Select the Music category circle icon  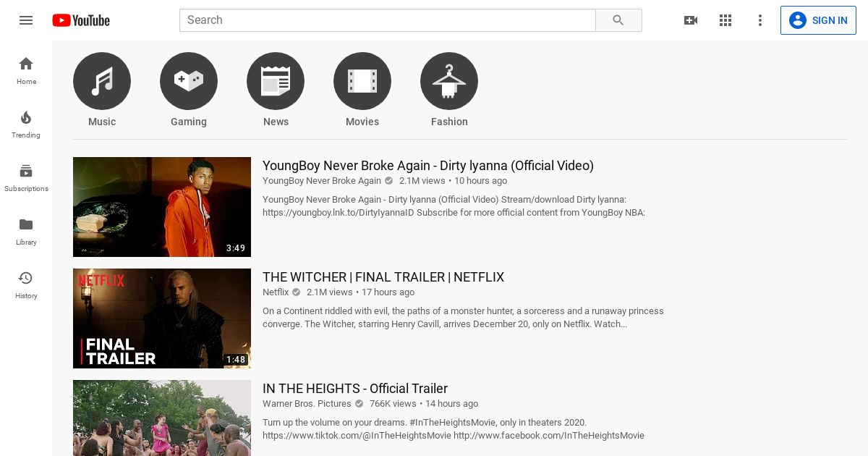(102, 81)
